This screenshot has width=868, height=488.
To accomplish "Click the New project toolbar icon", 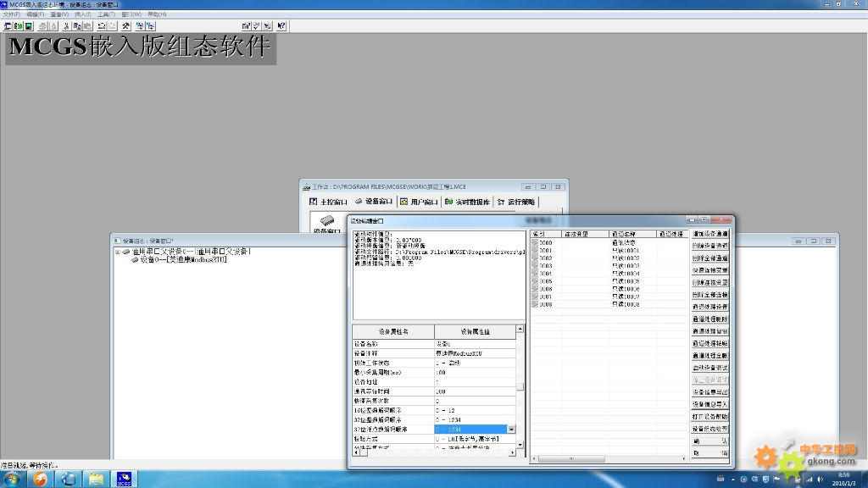I will click(8, 26).
